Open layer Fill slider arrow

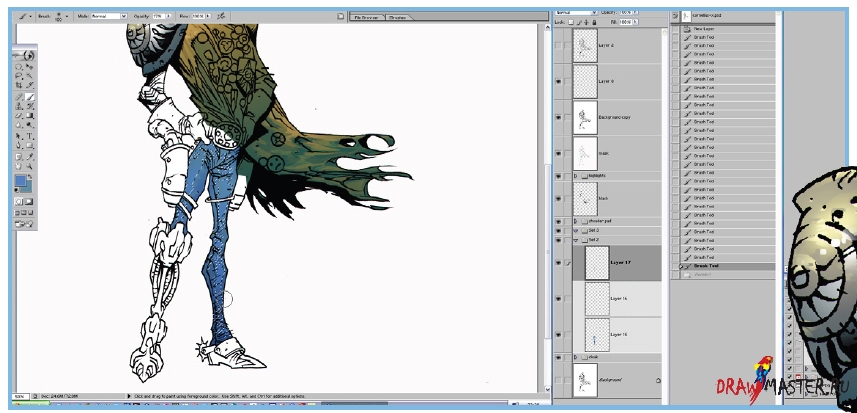click(636, 22)
